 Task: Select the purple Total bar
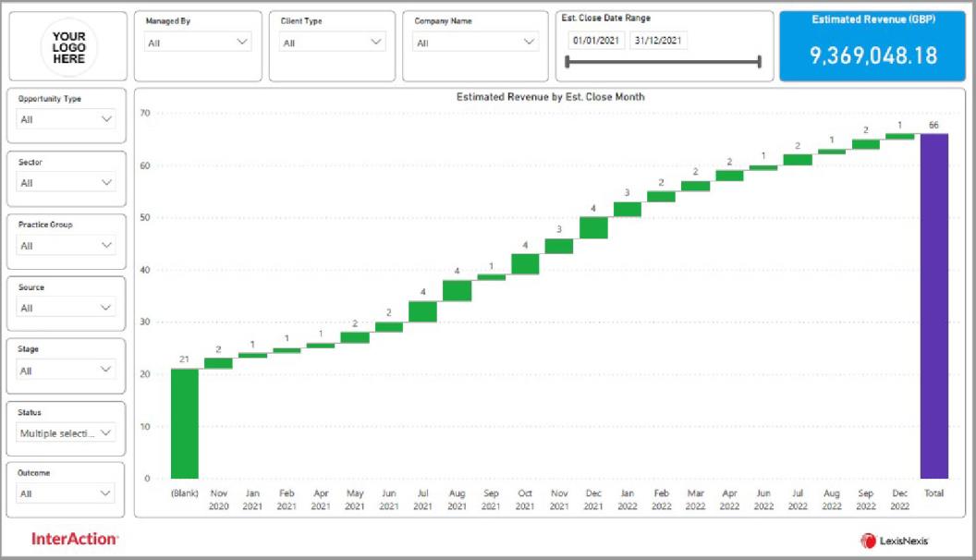933,306
